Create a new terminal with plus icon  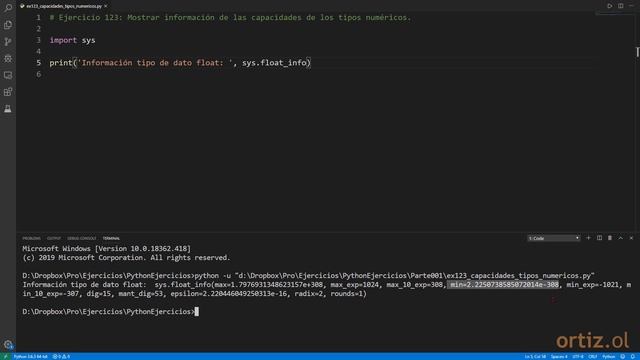click(x=588, y=238)
